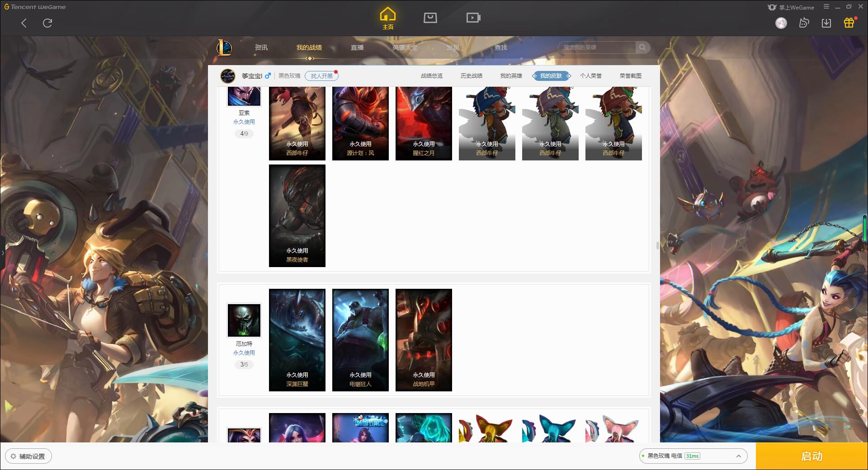The image size is (868, 470).
Task: Open the chat messages icon
Action: [x=804, y=23]
